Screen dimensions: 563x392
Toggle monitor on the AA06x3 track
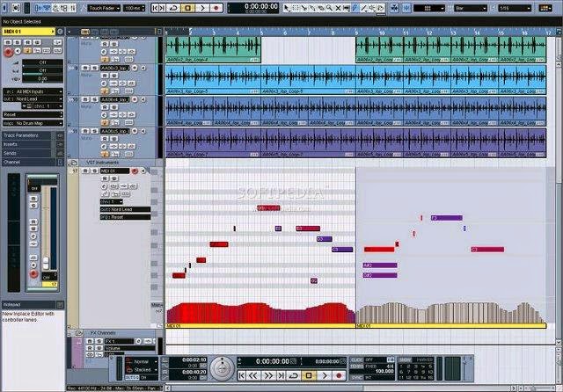pyautogui.click(x=143, y=68)
